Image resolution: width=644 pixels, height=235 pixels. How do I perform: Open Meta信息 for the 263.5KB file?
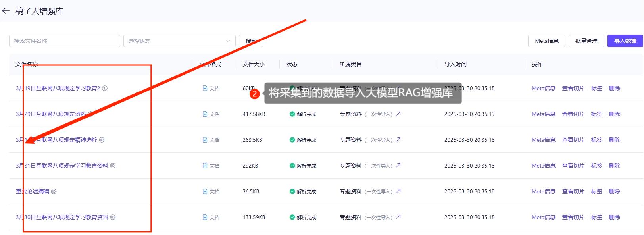(544, 140)
